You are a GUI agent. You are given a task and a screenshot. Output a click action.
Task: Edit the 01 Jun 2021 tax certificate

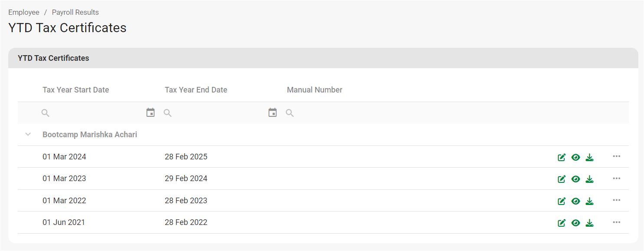[562, 223]
